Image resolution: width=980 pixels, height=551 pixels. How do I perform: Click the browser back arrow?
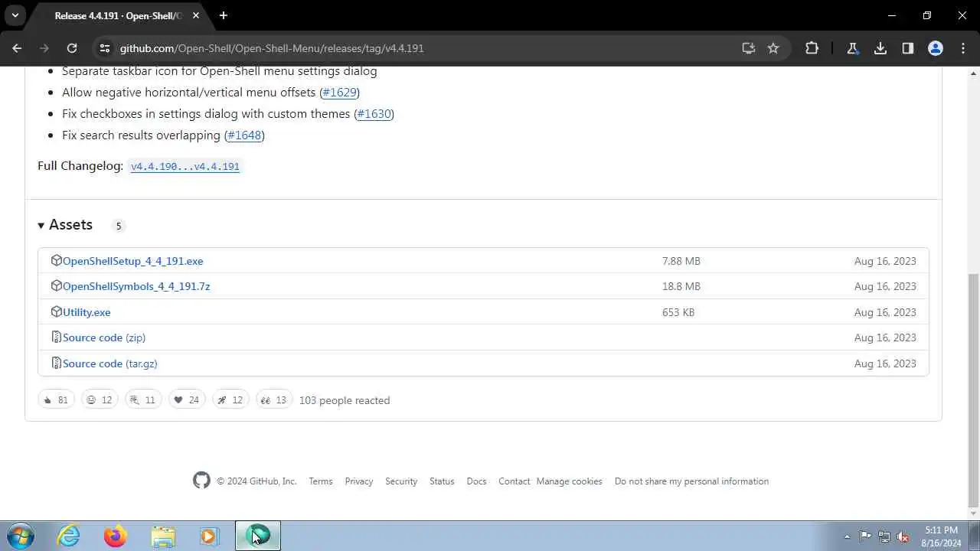click(17, 48)
